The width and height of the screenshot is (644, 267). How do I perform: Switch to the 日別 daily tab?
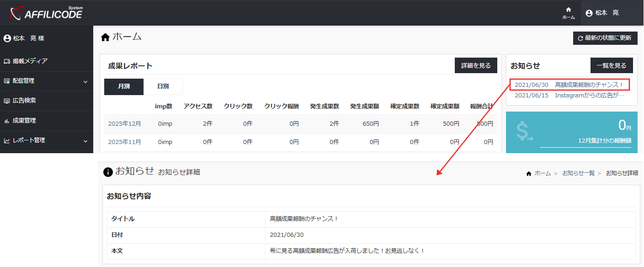coord(163,87)
